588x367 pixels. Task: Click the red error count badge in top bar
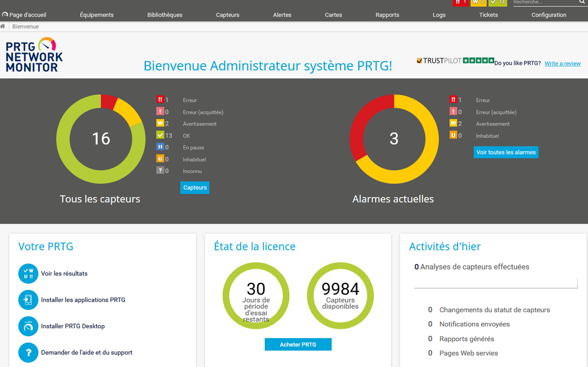pyautogui.click(x=460, y=3)
